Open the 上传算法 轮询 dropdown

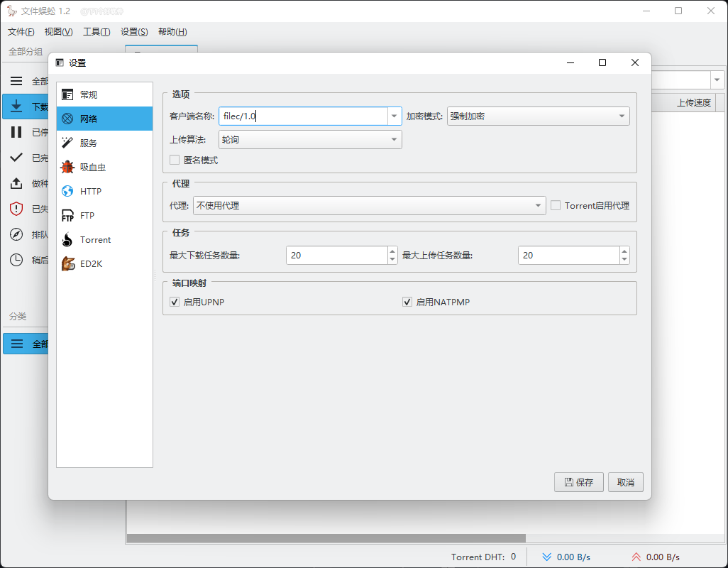point(310,139)
